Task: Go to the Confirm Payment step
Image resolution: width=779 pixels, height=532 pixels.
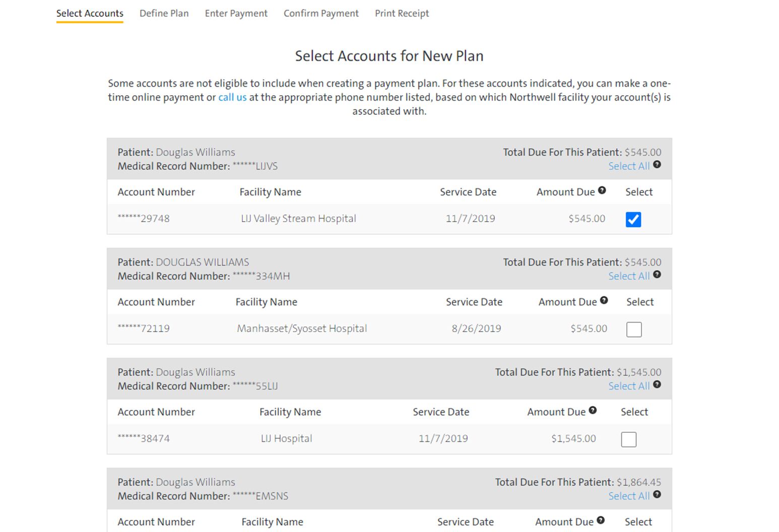Action: click(x=321, y=14)
